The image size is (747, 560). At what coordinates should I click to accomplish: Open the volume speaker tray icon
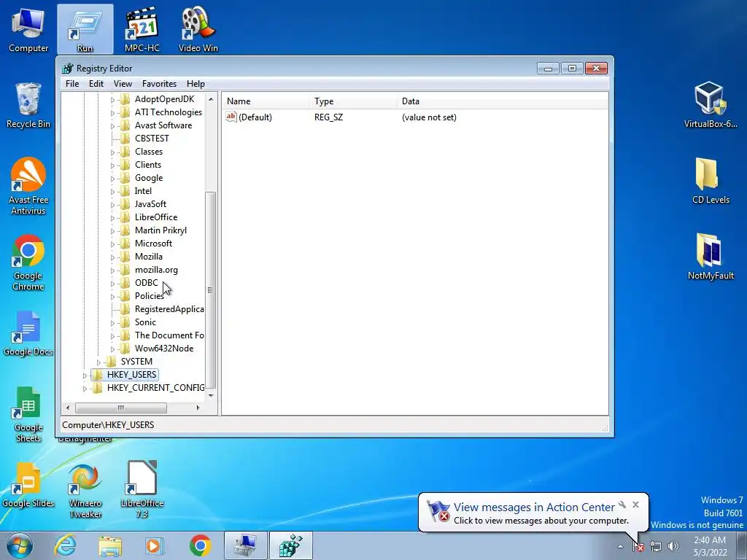click(x=673, y=547)
